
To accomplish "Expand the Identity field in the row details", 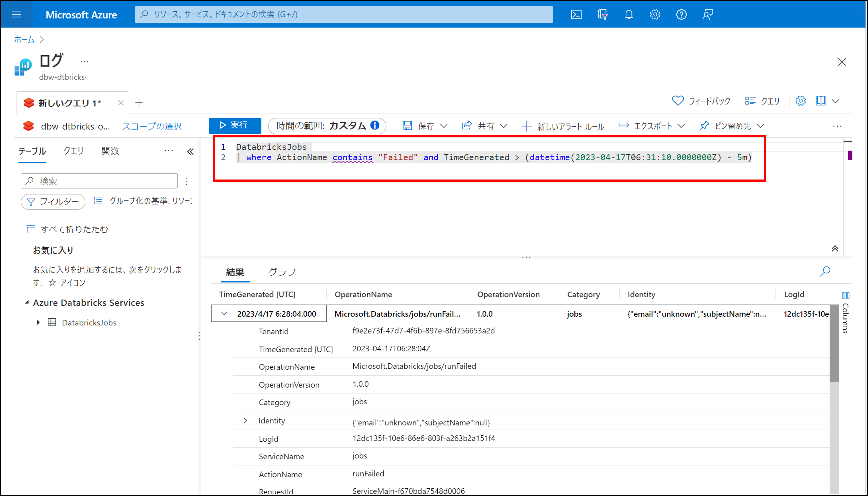I will click(245, 421).
